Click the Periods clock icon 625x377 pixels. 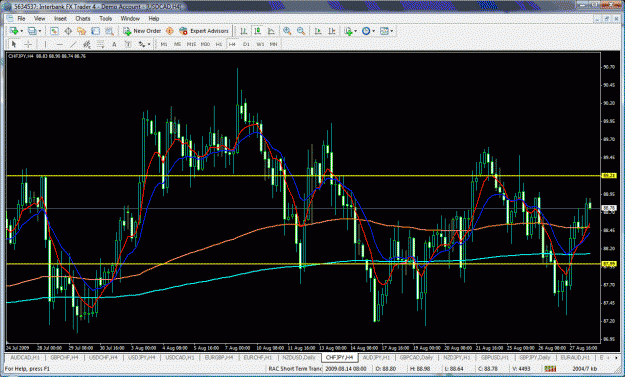tap(366, 31)
